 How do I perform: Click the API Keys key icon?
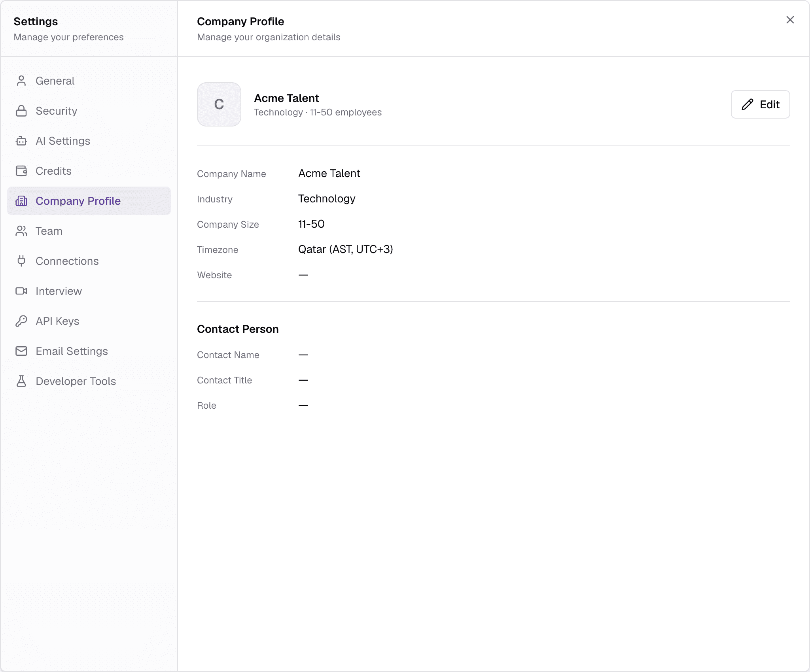(x=21, y=321)
